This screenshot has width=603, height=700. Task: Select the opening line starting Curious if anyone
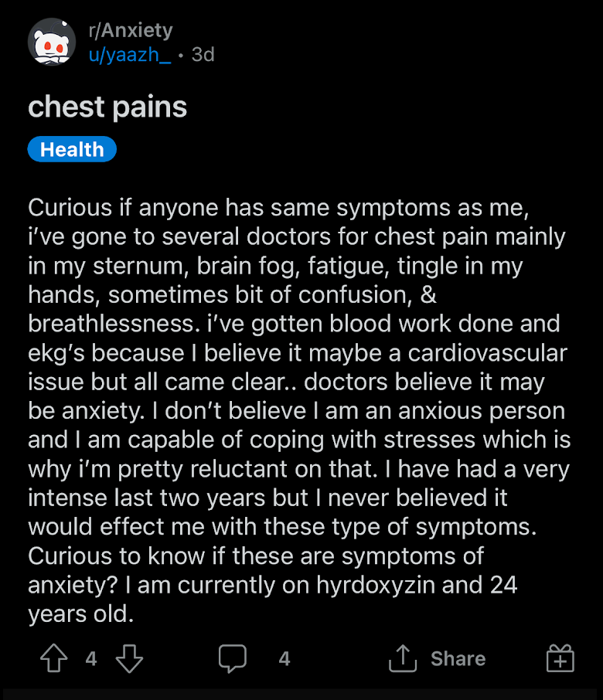(278, 208)
